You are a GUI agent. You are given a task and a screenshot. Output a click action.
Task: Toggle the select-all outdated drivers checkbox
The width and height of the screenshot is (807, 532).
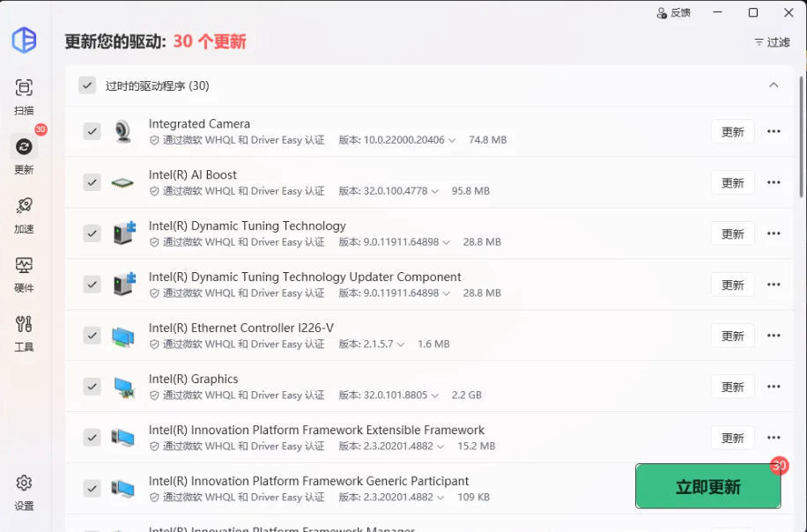click(87, 85)
